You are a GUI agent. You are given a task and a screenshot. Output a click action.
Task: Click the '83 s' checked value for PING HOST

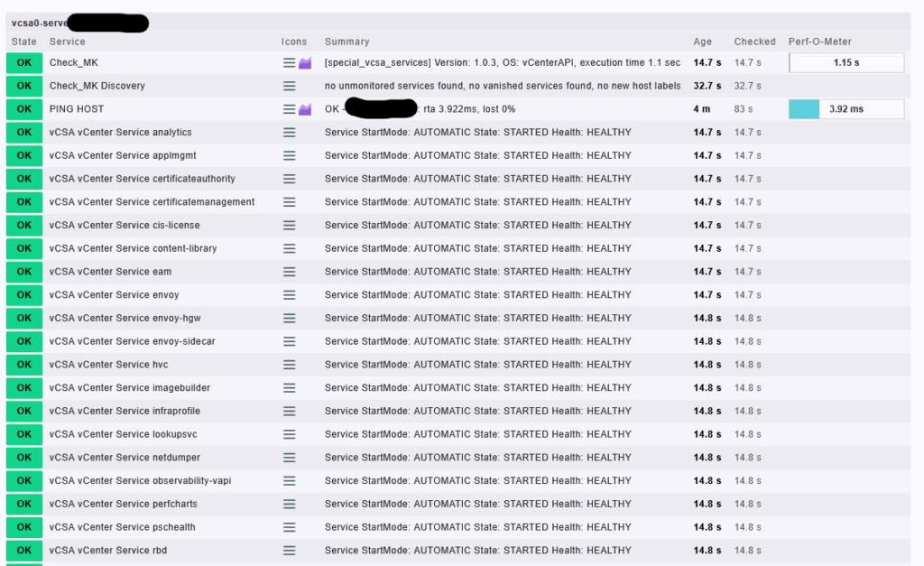click(744, 109)
